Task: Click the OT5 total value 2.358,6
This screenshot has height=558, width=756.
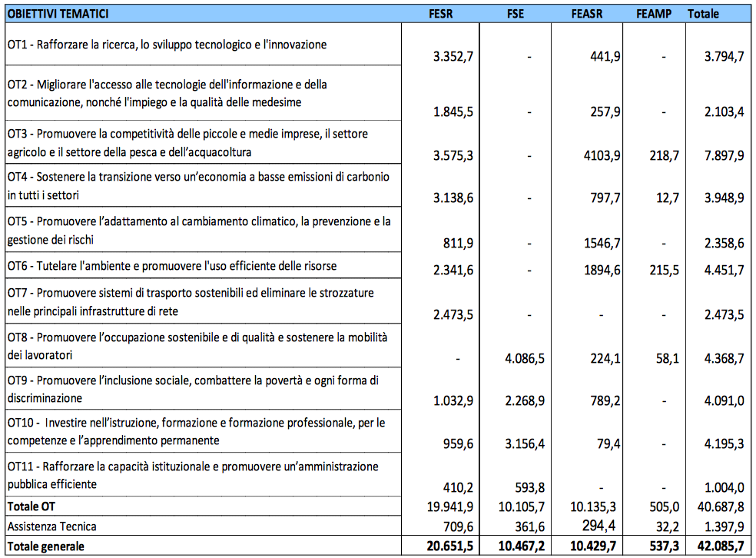Action: pos(724,243)
